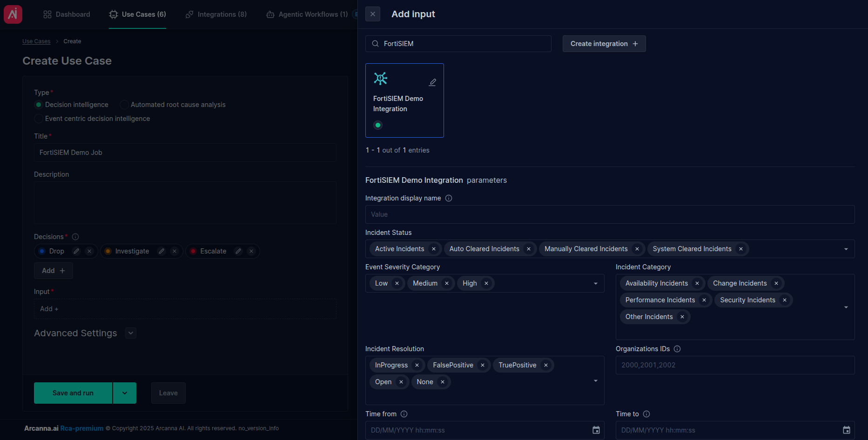Remove the None resolution tag

tap(443, 382)
